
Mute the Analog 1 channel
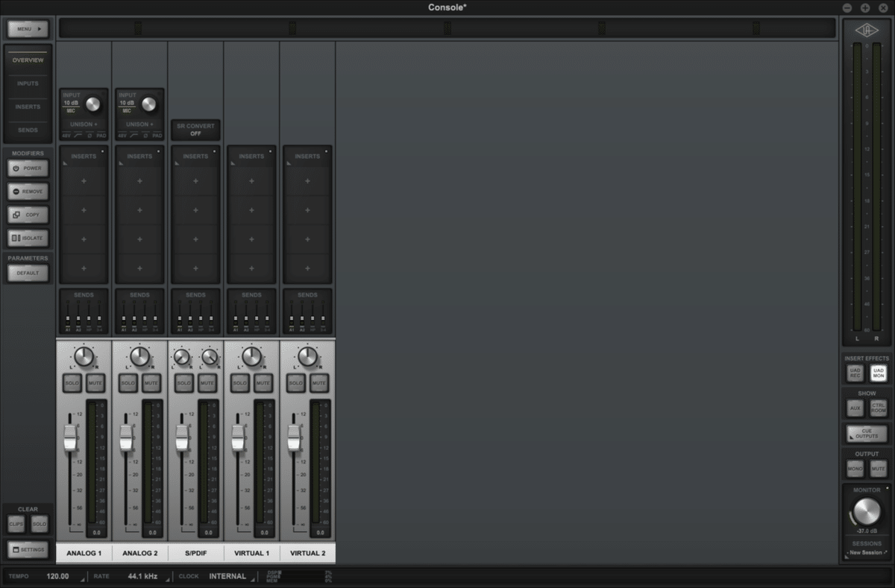tap(95, 383)
